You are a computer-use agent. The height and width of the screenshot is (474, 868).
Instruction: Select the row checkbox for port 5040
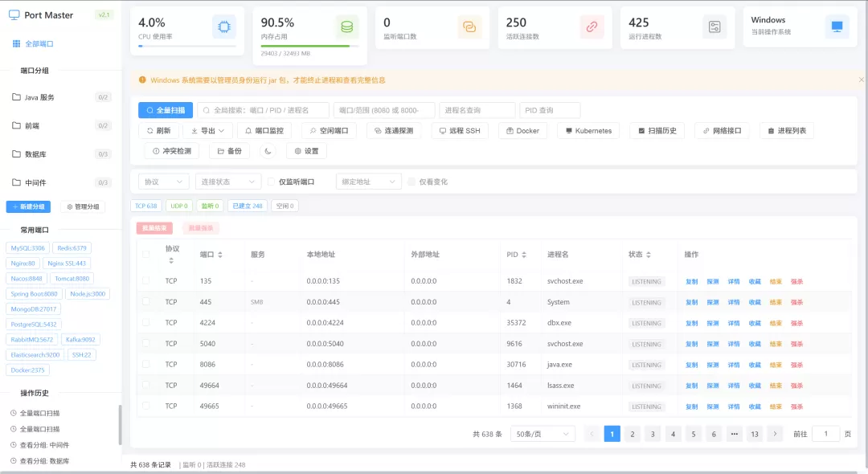pyautogui.click(x=145, y=344)
